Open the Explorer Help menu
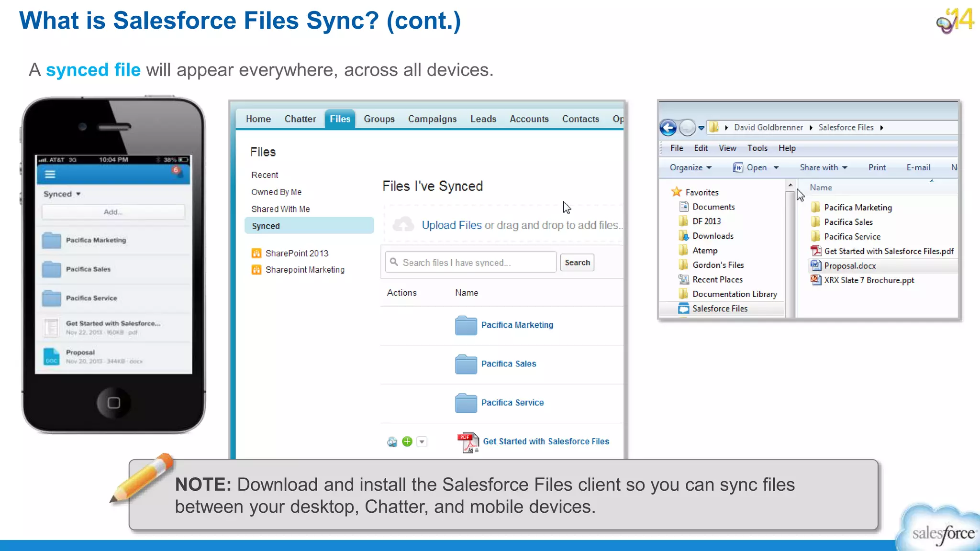This screenshot has width=980, height=551. [787, 148]
